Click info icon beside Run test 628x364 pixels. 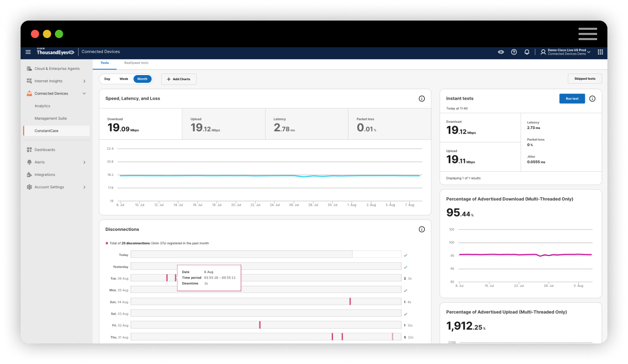(x=592, y=99)
